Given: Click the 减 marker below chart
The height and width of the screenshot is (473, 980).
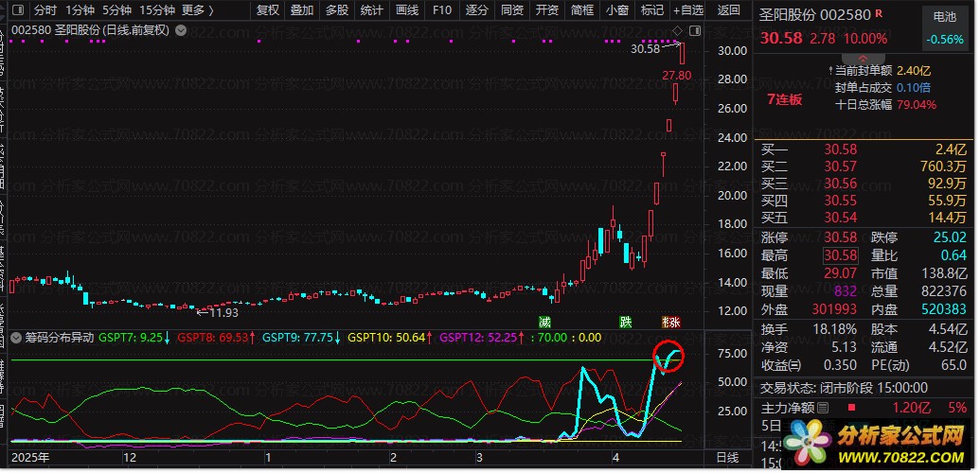Looking at the screenshot, I should point(545,323).
